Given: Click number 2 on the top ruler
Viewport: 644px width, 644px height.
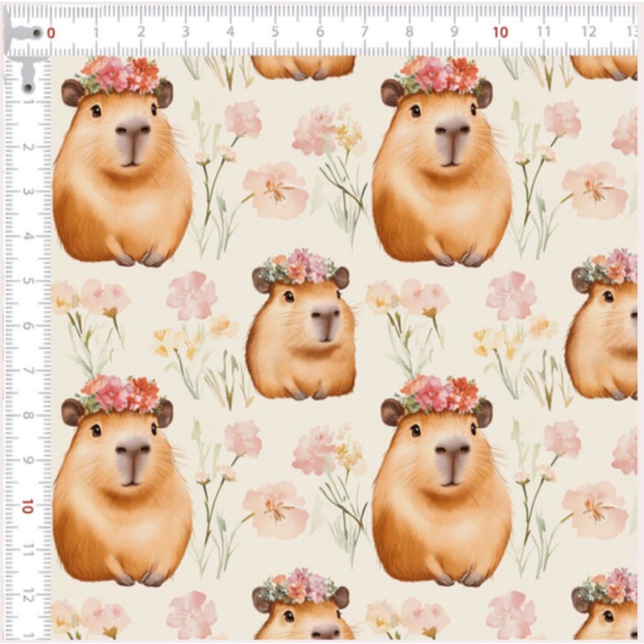Looking at the screenshot, I should [141, 32].
